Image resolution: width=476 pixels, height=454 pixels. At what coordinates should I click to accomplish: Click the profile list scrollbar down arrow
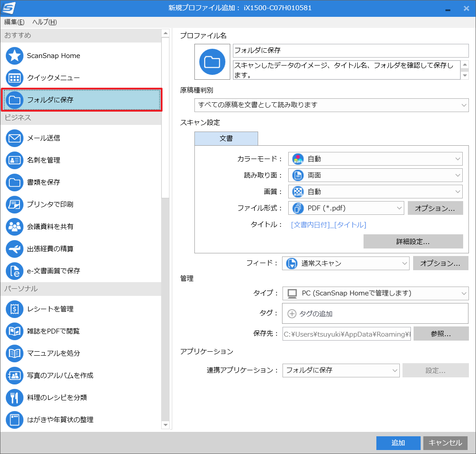pos(166,425)
